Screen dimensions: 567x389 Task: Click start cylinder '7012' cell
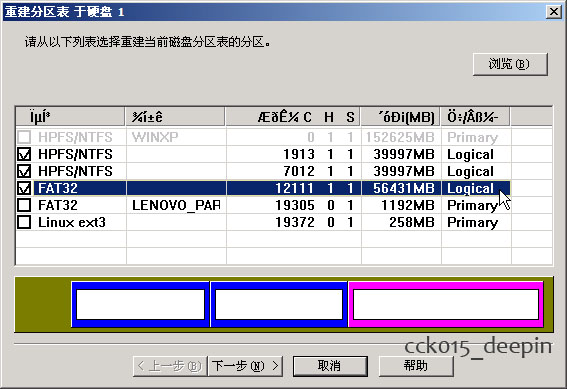pos(299,171)
